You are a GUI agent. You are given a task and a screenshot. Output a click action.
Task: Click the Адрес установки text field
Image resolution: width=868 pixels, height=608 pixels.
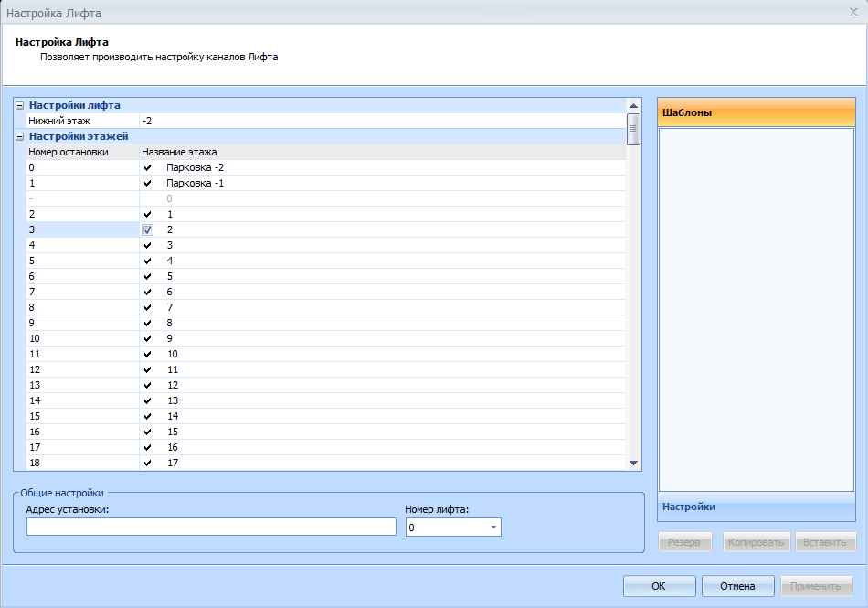[211, 528]
